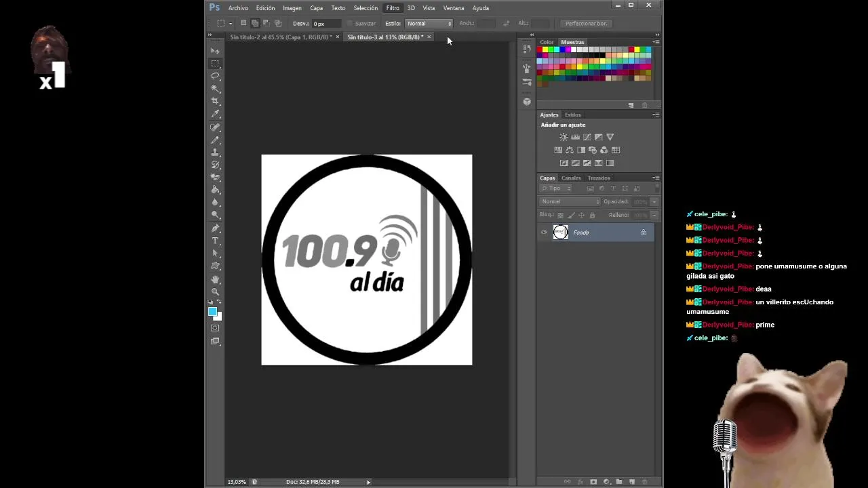868x488 pixels.
Task: Choose Subtract from Selection mode
Action: pyautogui.click(x=266, y=23)
